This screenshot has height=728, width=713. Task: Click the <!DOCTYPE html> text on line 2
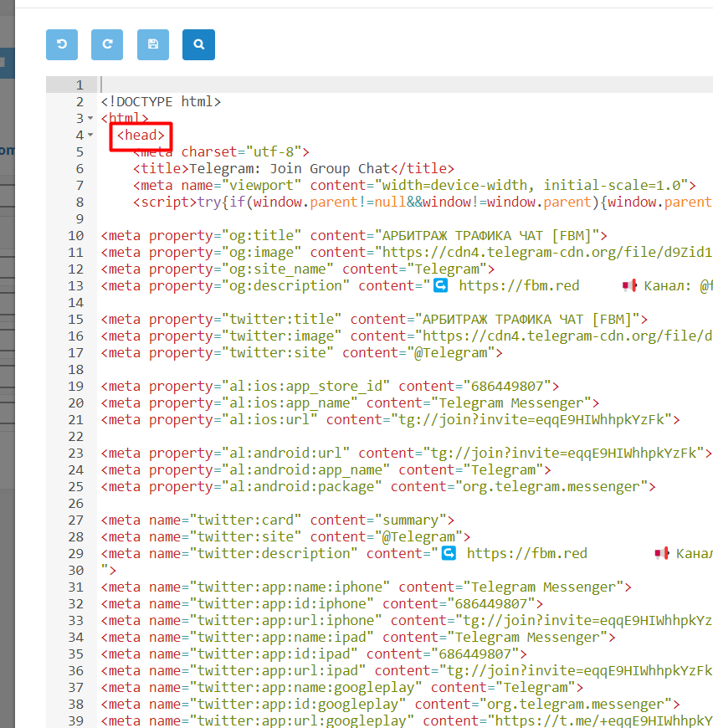coord(161,101)
